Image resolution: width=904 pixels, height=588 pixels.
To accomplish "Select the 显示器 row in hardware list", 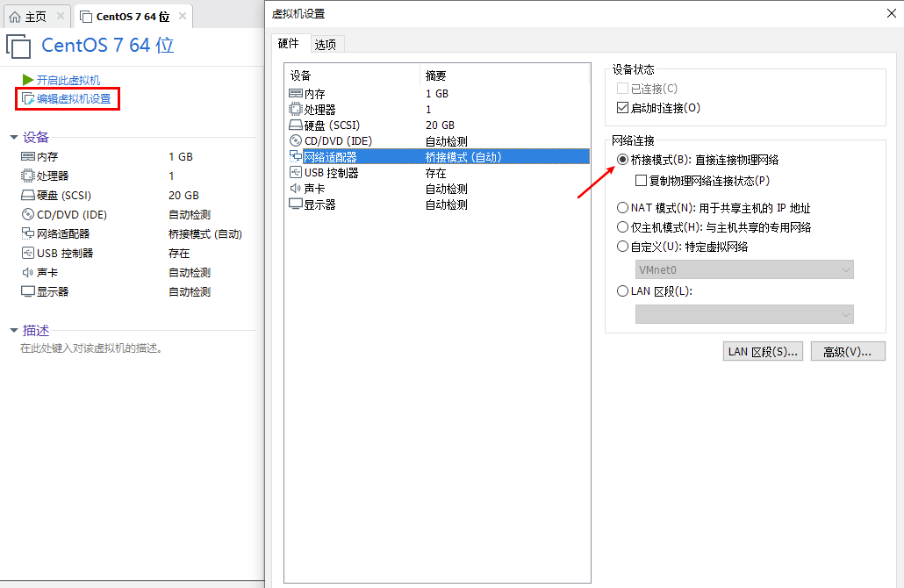I will [x=438, y=204].
